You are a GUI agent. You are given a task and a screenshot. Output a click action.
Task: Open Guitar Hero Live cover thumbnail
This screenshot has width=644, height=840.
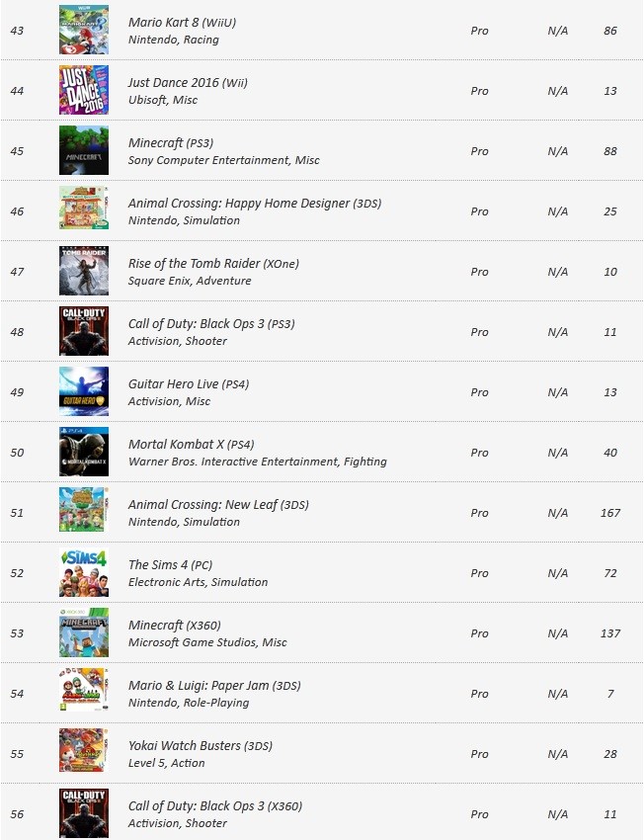(x=84, y=391)
